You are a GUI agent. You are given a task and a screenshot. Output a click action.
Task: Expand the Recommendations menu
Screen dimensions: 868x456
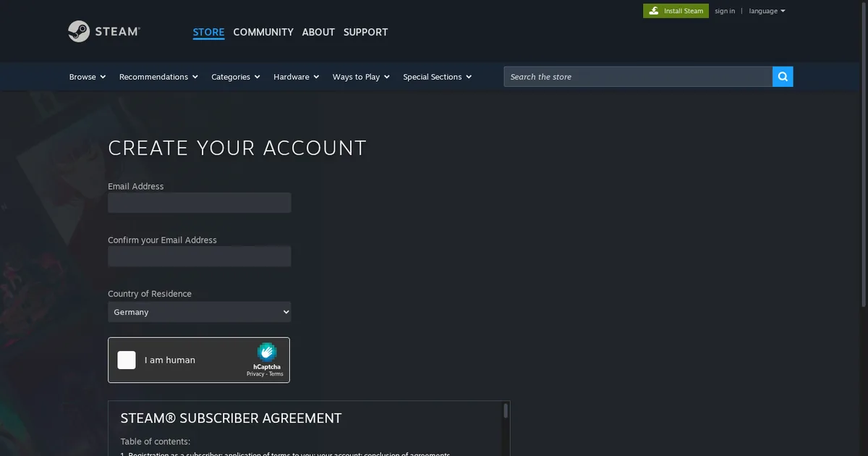pyautogui.click(x=158, y=77)
